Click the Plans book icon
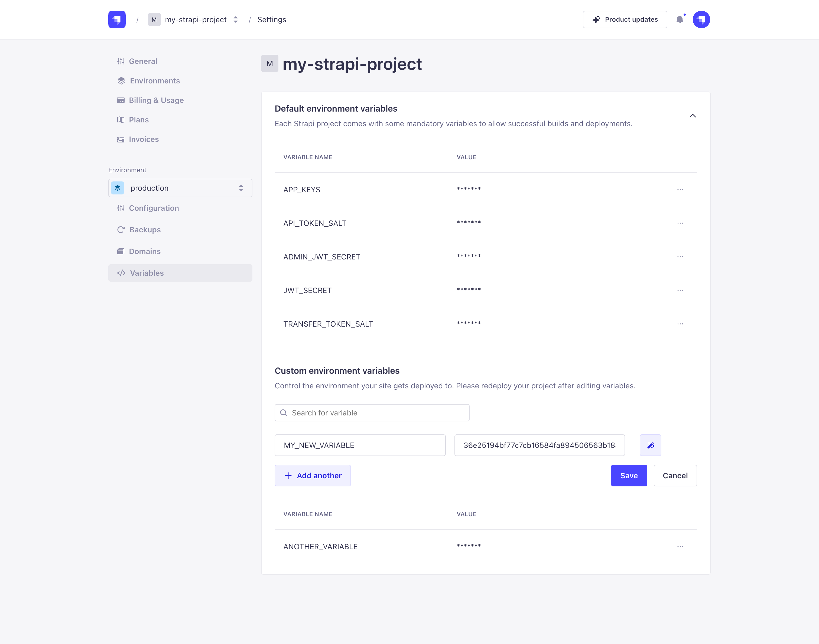Screen dimensions: 819x644 click(x=121, y=119)
